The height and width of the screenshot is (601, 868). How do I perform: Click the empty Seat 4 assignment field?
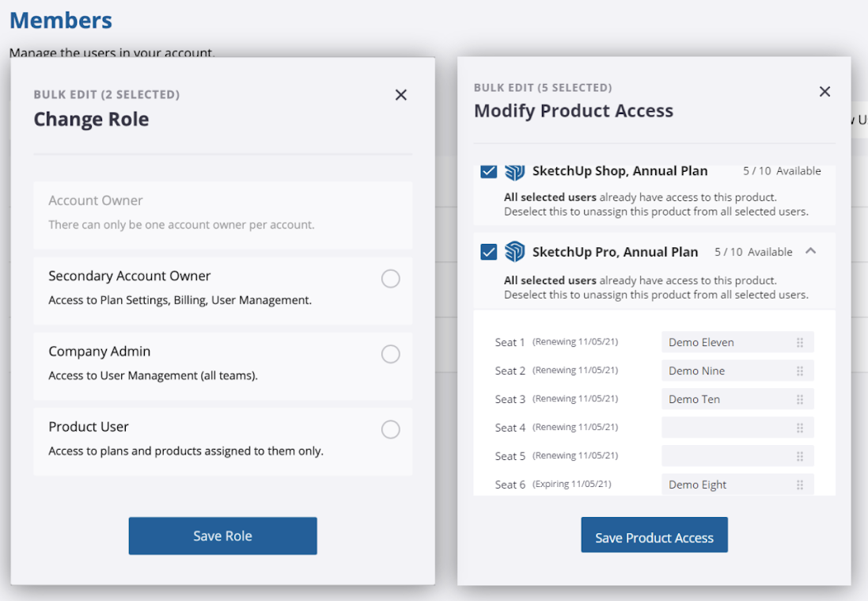(x=737, y=428)
